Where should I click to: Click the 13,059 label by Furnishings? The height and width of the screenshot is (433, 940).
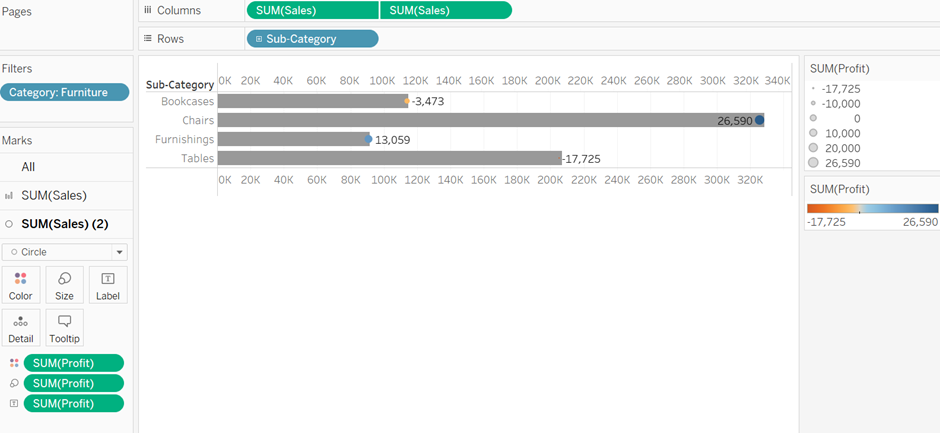click(x=393, y=140)
